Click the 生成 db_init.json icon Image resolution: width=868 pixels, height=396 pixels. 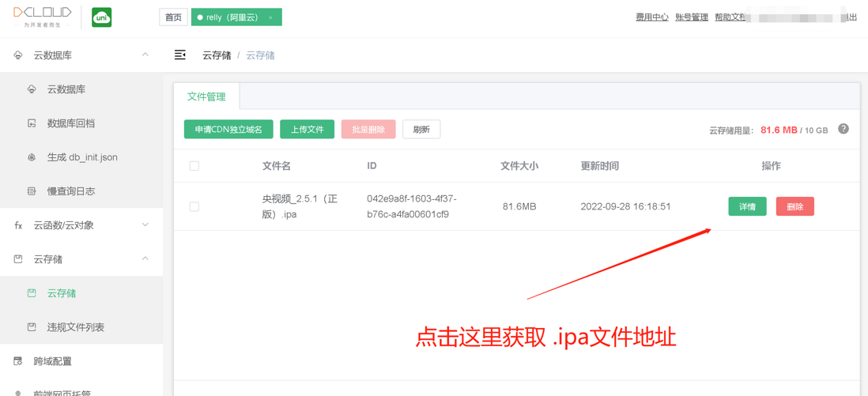32,157
